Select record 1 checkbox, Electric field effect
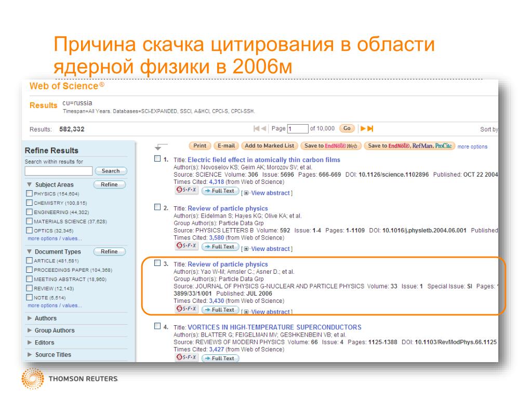This screenshot has width=532, height=399. coord(157,158)
